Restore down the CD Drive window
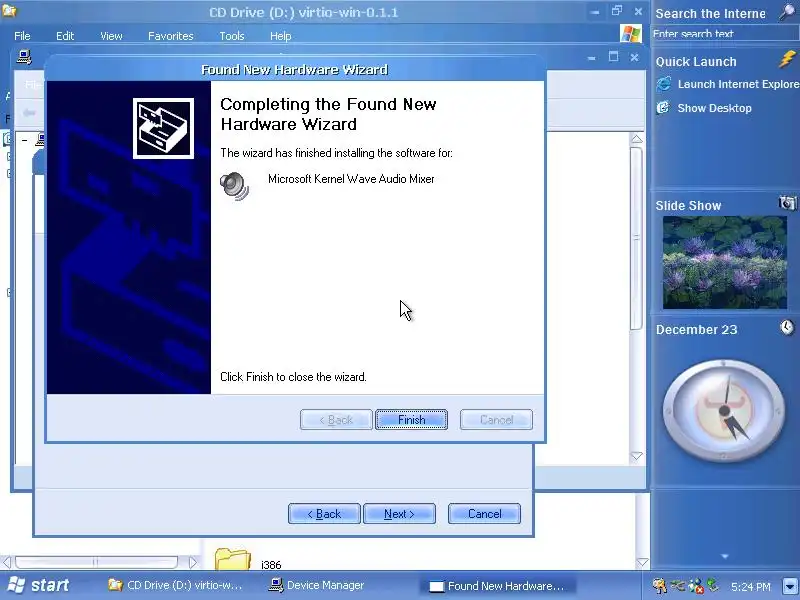Viewport: 800px width, 600px height. pyautogui.click(x=616, y=11)
